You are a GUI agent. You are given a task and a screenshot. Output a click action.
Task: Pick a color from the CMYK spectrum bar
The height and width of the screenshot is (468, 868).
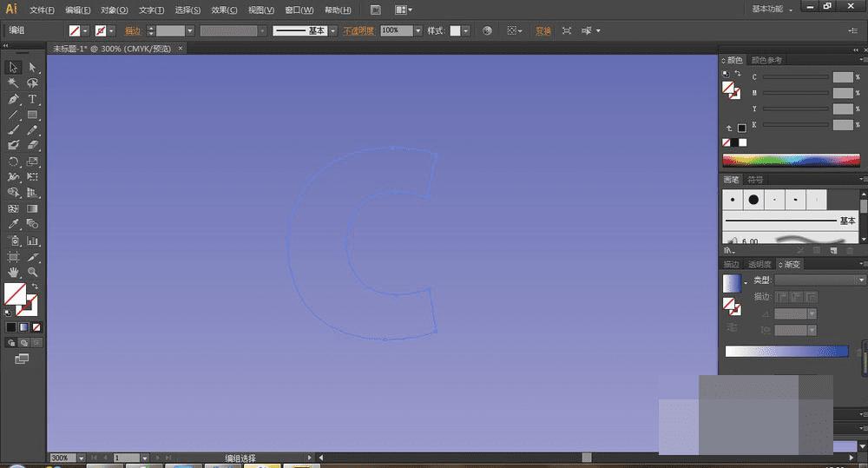point(790,161)
